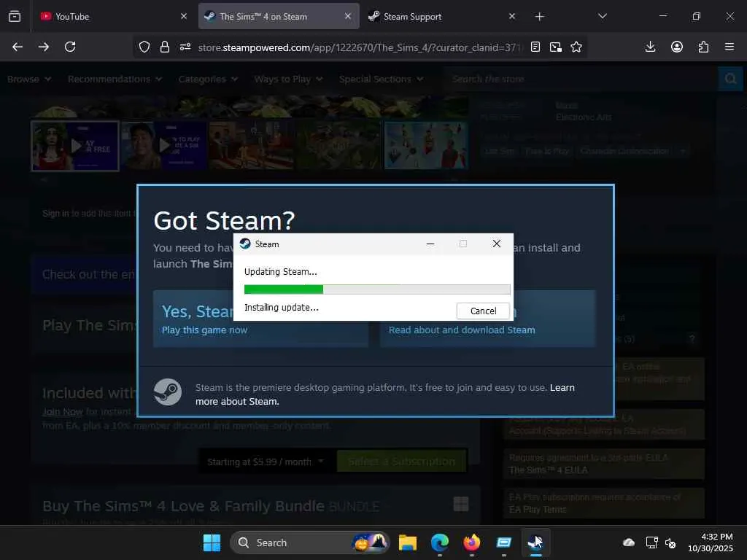This screenshot has height=560, width=747.
Task: Select the second video thumbnail
Action: tap(163, 146)
